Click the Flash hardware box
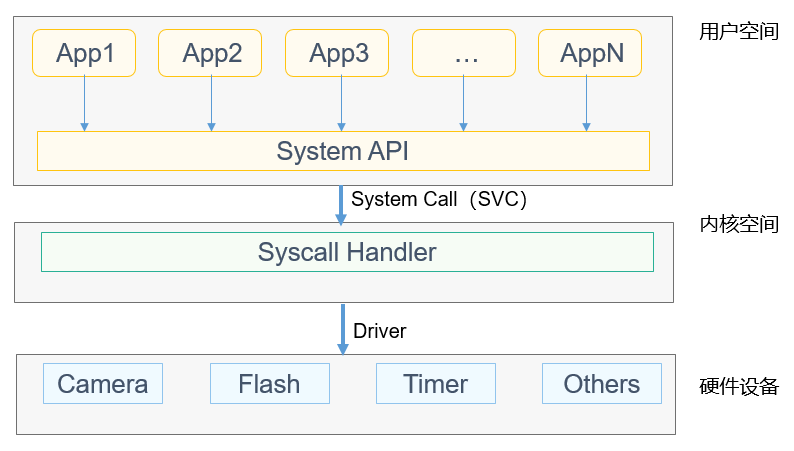794x451 pixels. tap(269, 384)
